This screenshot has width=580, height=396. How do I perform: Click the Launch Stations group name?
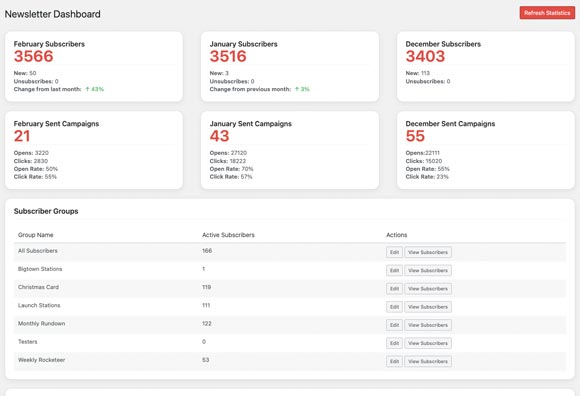39,305
